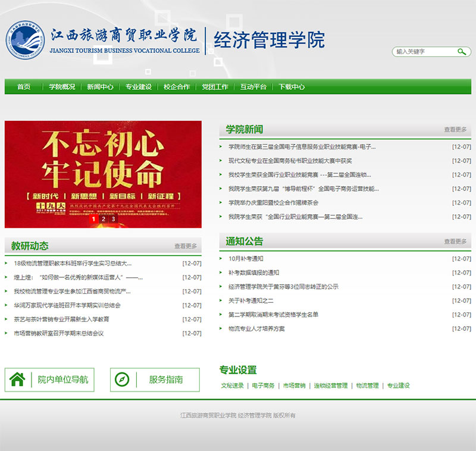Click the search magnifier icon

(462, 52)
